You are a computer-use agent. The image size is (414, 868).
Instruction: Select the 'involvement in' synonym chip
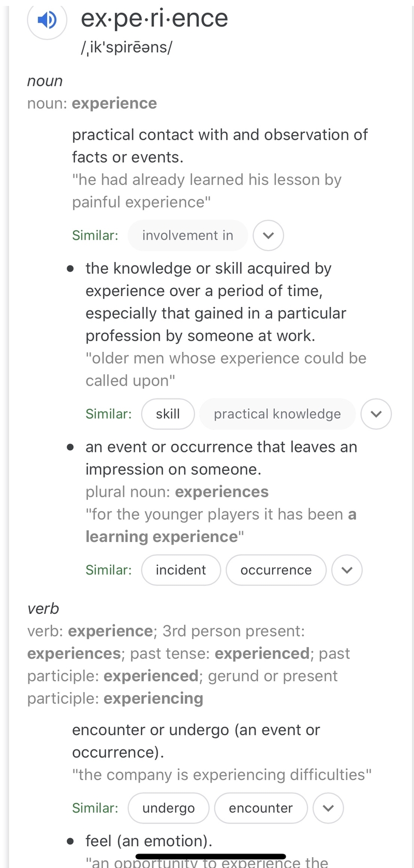pyautogui.click(x=187, y=236)
